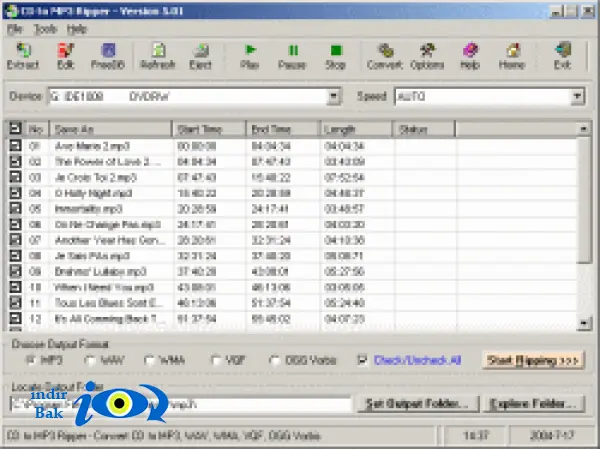Click Set Output Folder button
The height and width of the screenshot is (449, 600).
click(418, 404)
